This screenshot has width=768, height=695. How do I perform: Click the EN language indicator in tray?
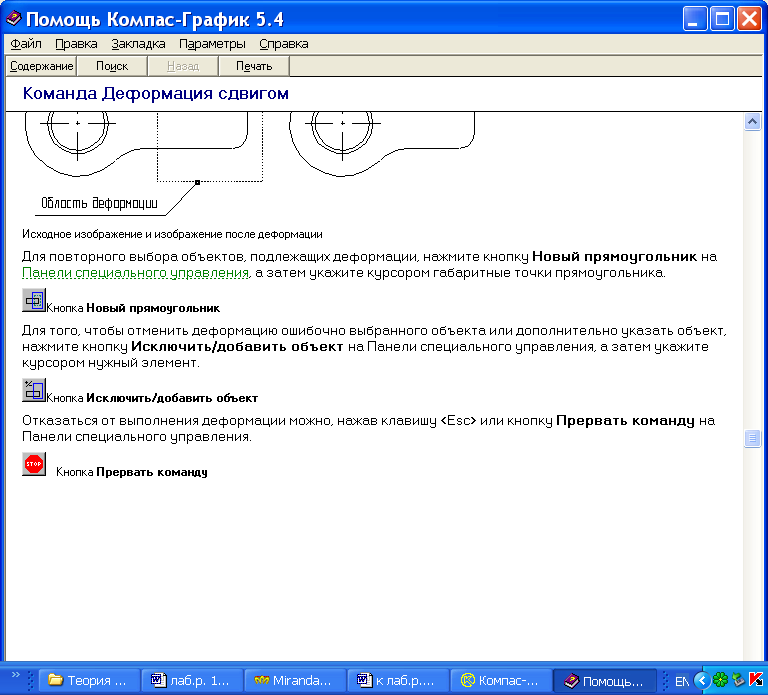click(682, 681)
